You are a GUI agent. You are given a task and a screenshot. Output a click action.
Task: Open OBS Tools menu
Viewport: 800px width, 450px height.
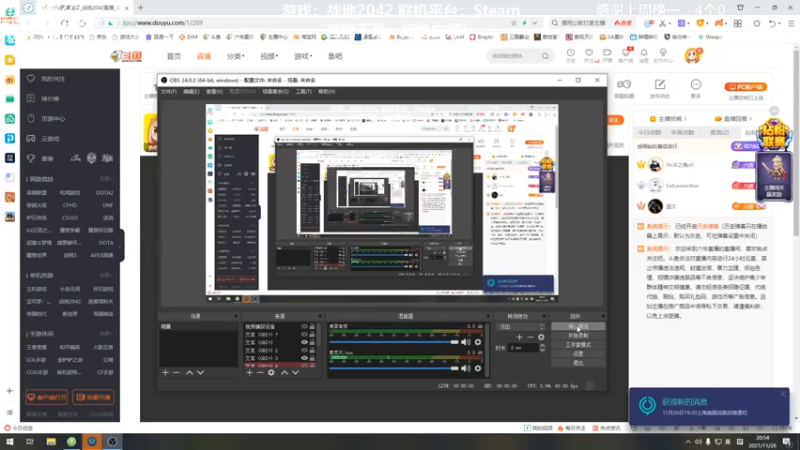pos(304,92)
